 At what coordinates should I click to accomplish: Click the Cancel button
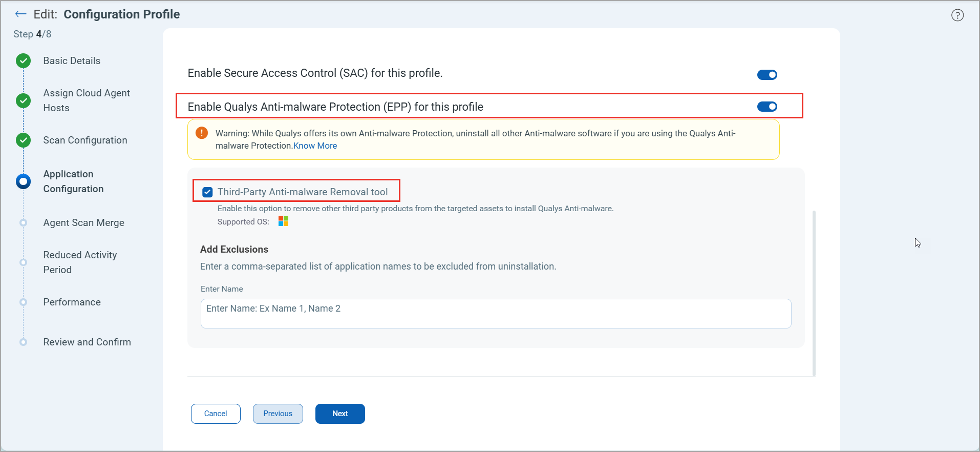pyautogui.click(x=216, y=414)
